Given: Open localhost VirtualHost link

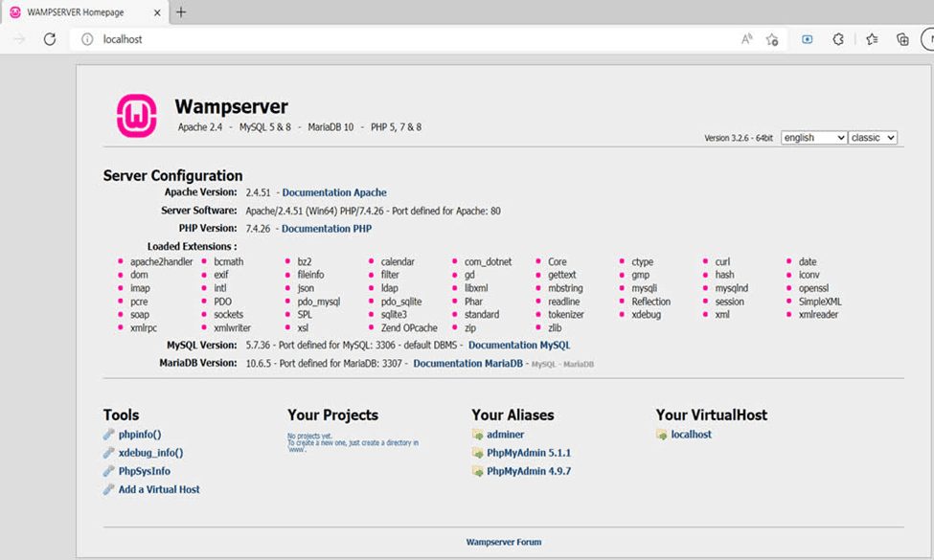Looking at the screenshot, I should pyautogui.click(x=691, y=435).
